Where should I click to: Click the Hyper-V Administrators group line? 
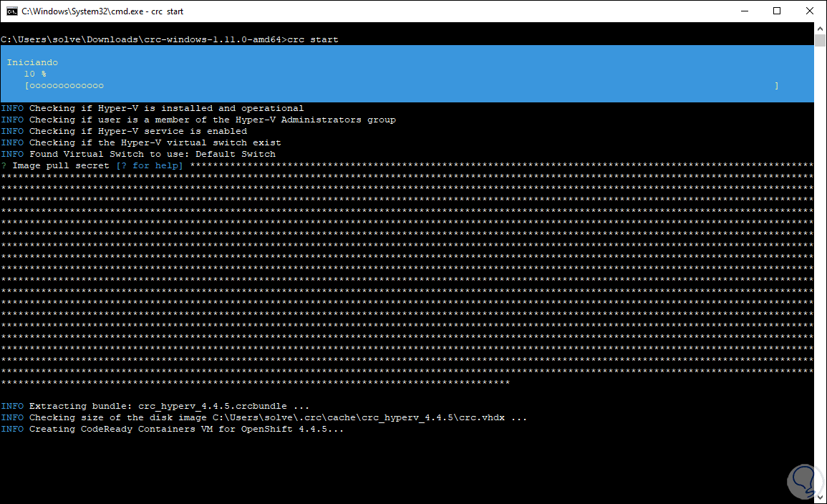pos(198,120)
